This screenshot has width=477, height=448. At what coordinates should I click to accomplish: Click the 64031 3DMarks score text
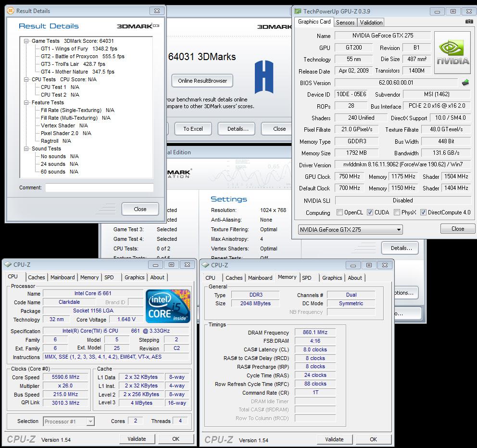pyautogui.click(x=202, y=57)
